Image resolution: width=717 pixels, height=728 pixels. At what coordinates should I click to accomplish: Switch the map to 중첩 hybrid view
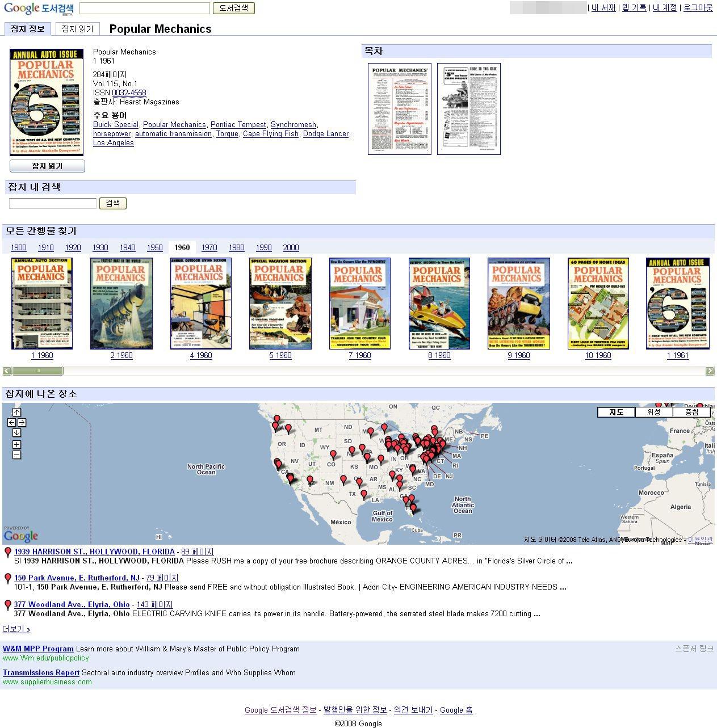pos(691,413)
